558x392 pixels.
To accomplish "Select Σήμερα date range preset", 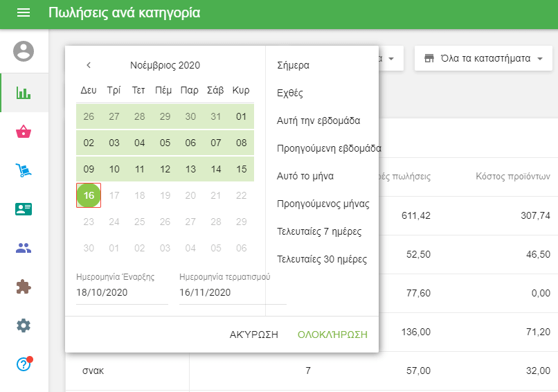I will pyautogui.click(x=293, y=65).
